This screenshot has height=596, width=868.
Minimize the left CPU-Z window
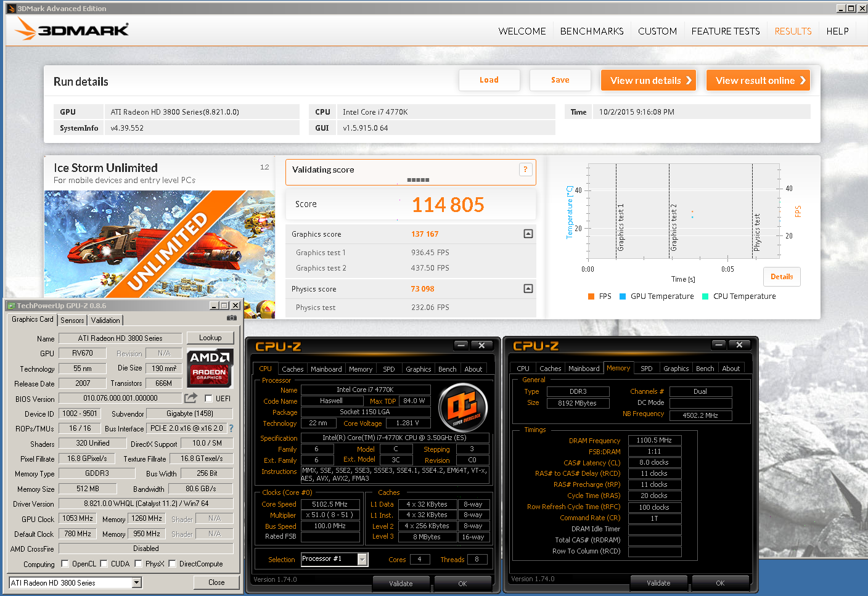[461, 345]
